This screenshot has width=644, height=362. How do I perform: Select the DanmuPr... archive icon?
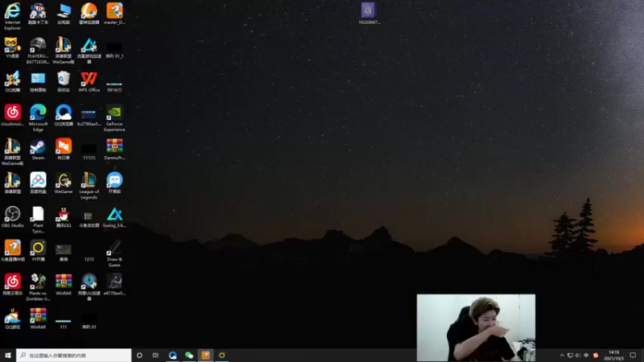tap(114, 149)
